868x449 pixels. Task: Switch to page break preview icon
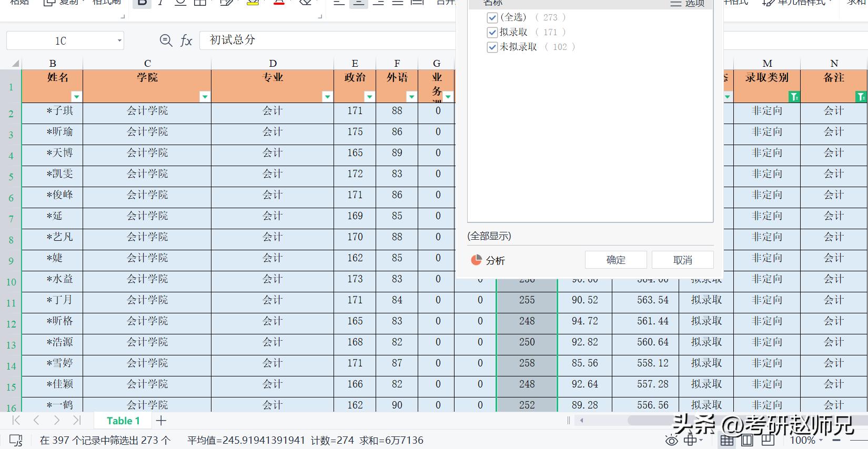tap(768, 441)
